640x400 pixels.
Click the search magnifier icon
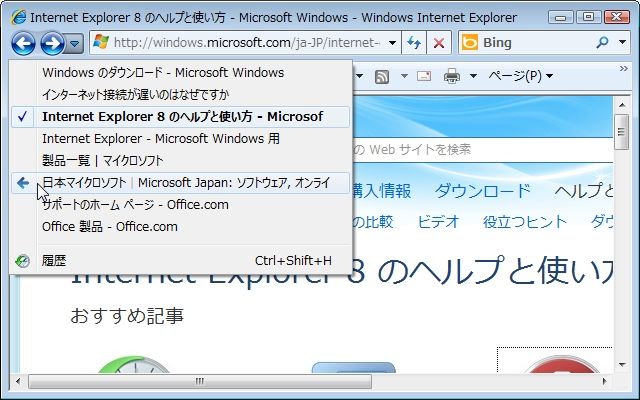(602, 42)
